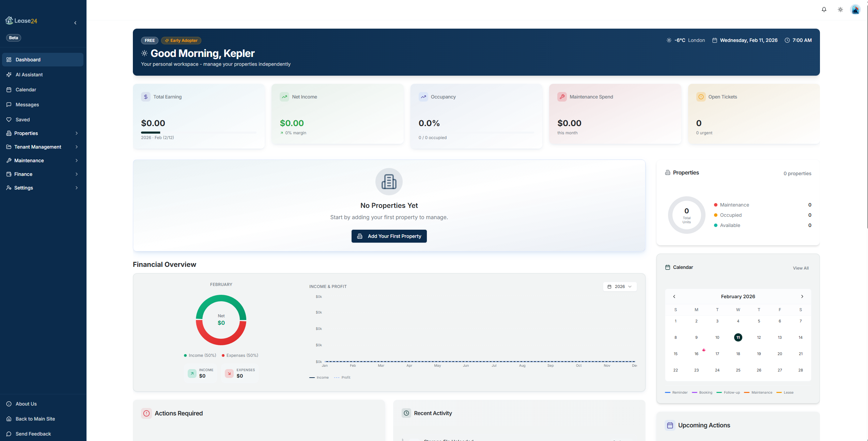
Task: Select February 11 on the mini calendar
Action: [738, 337]
